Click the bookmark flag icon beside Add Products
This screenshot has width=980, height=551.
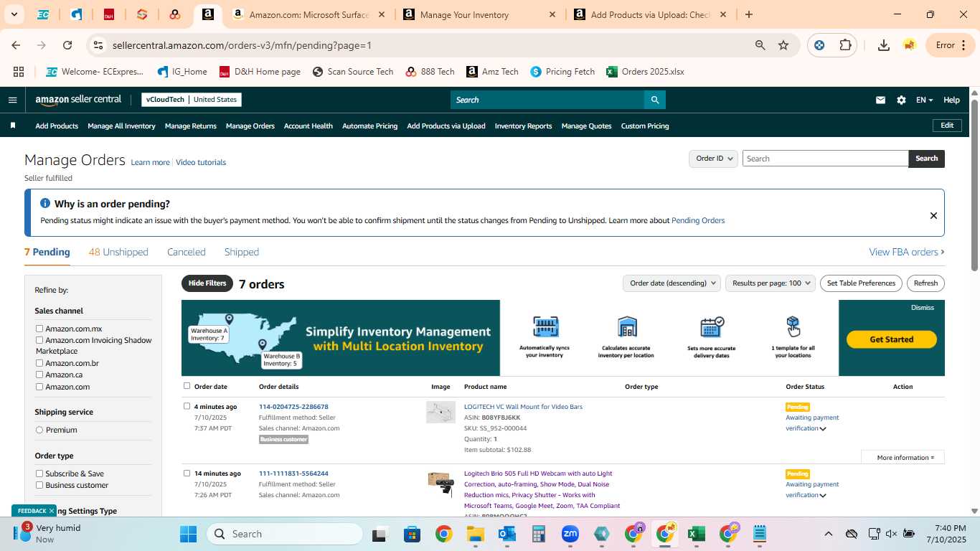pos(13,126)
